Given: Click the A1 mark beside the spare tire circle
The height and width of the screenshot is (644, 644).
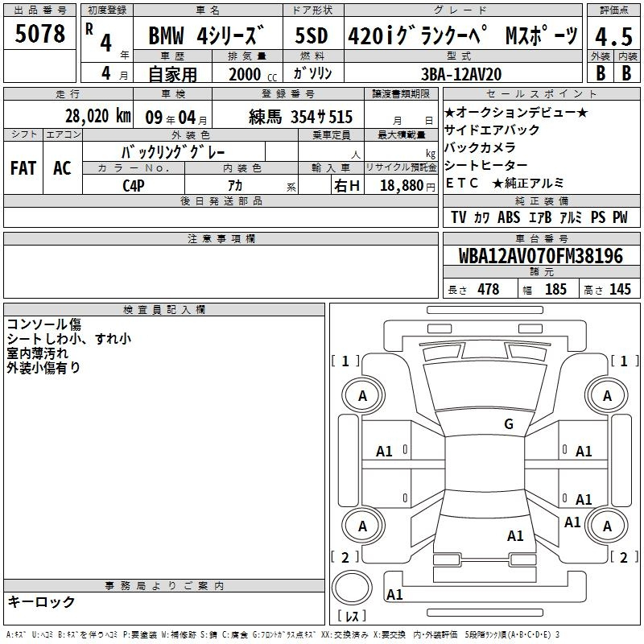Looking at the screenshot, I should coord(394,595).
